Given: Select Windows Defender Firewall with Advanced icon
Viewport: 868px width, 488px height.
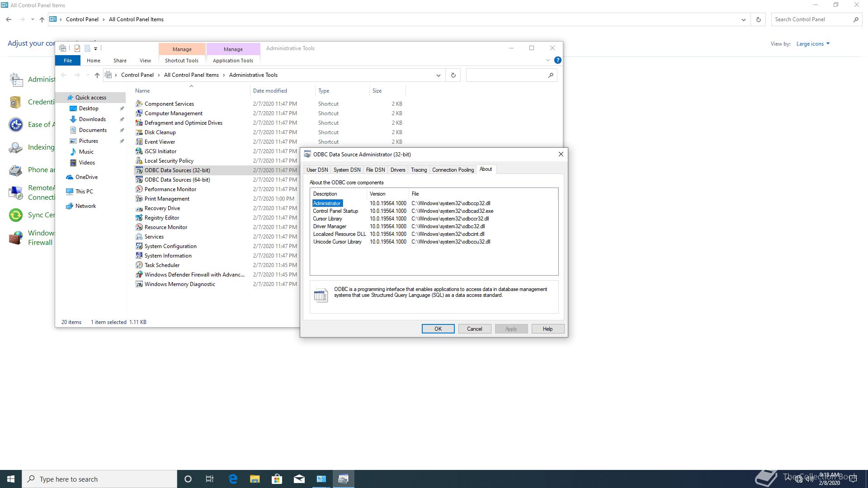Looking at the screenshot, I should [x=139, y=275].
